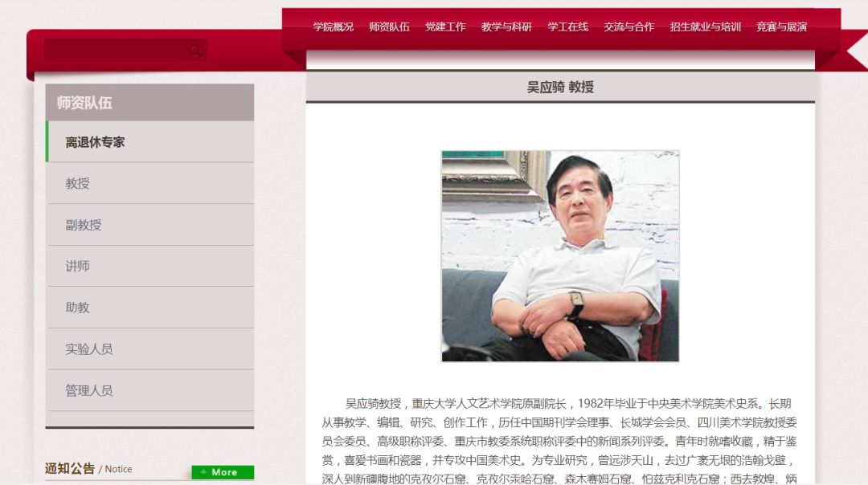Open the 教授 faculty category
Viewport: 868px width, 485px height.
pos(78,183)
